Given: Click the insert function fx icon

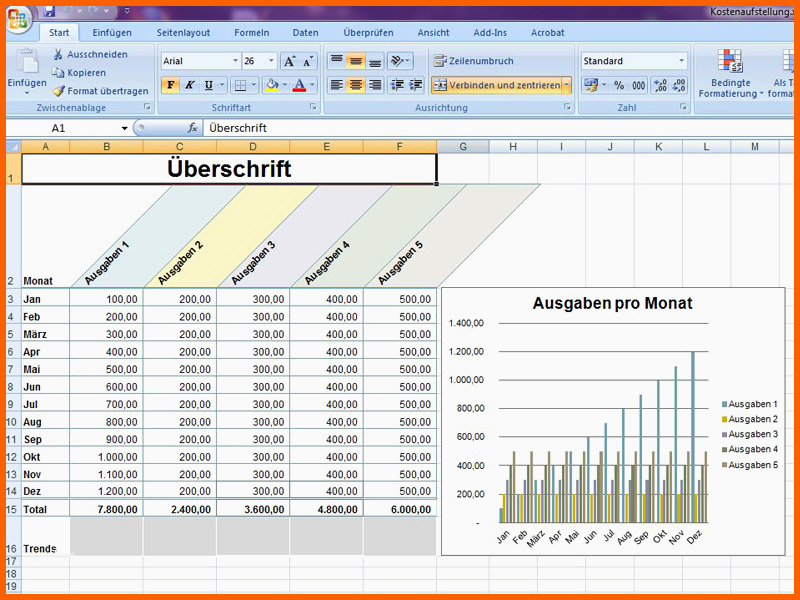Looking at the screenshot, I should pyautogui.click(x=192, y=128).
